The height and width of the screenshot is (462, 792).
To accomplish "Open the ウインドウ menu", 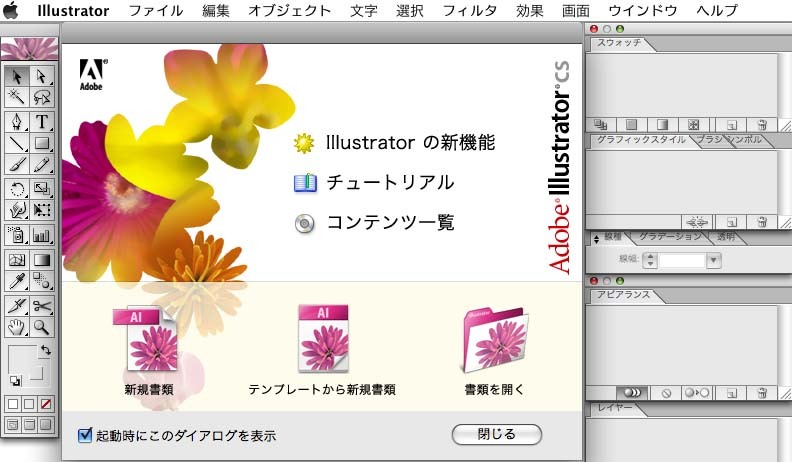I will pyautogui.click(x=642, y=10).
